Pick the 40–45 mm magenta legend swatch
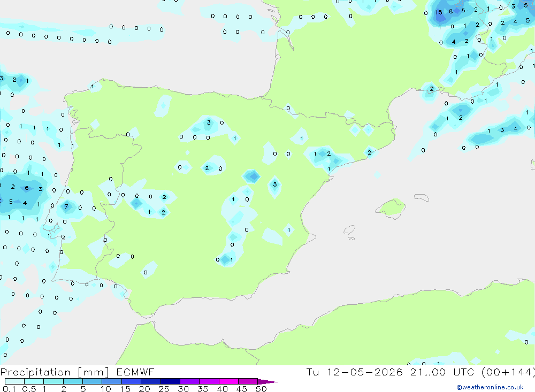 click(x=228, y=381)
